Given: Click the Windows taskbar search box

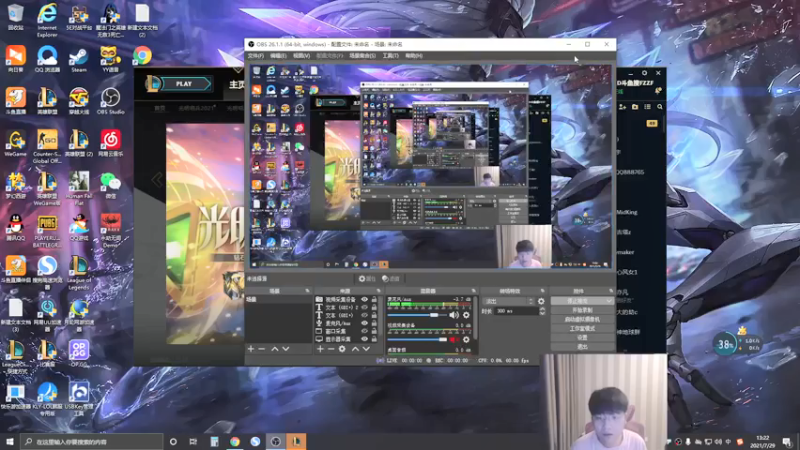Looking at the screenshot, I should [92, 441].
